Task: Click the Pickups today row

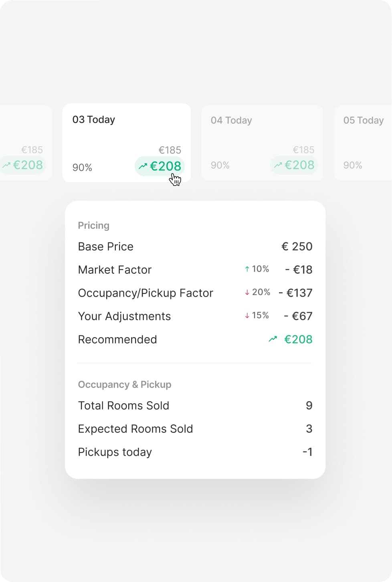Action: (x=115, y=452)
